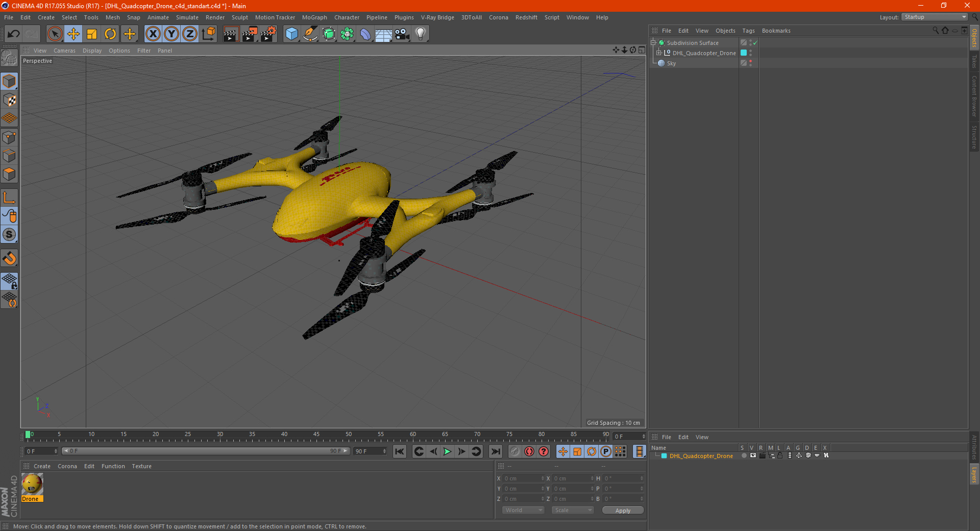The image size is (980, 531).
Task: Activate the Rotate tool in top toolbar
Action: 110,34
